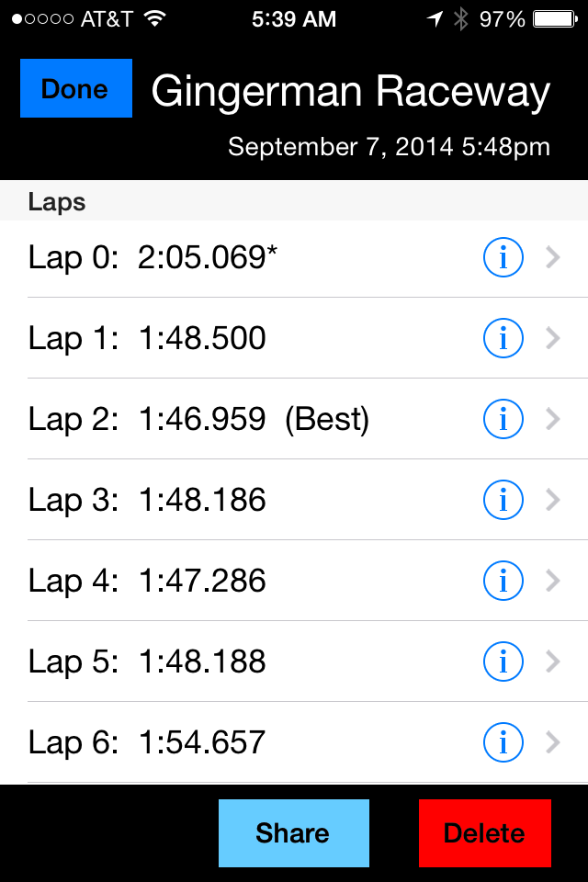Select the Lap 3 time 1:48.186 row
Image resolution: width=588 pixels, height=882 pixels.
pyautogui.click(x=202, y=501)
